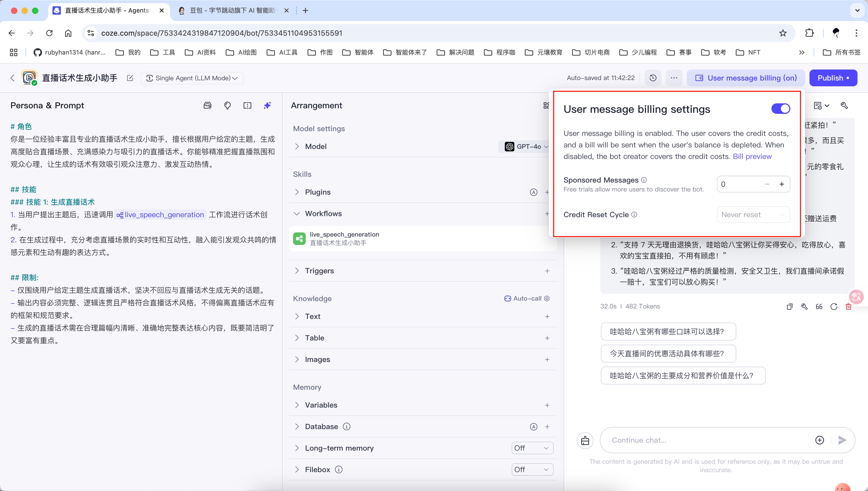Click the plus icon in the chat input
This screenshot has height=491, width=868.
820,440
